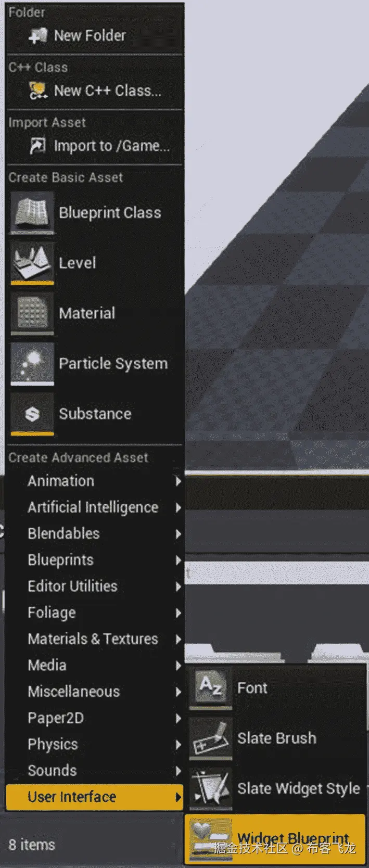Select the Blueprint Class asset icon
Screen dimensions: 369x868
[x=32, y=212]
